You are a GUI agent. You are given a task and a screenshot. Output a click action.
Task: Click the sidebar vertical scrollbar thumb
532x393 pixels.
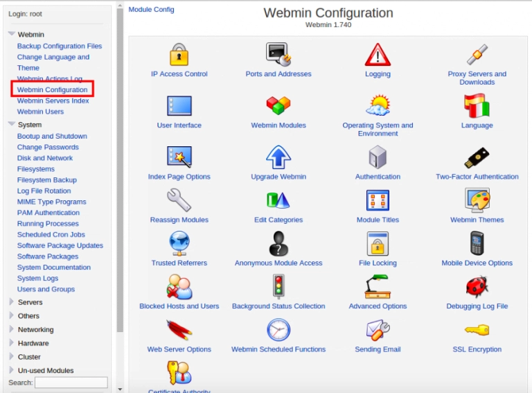(x=120, y=170)
